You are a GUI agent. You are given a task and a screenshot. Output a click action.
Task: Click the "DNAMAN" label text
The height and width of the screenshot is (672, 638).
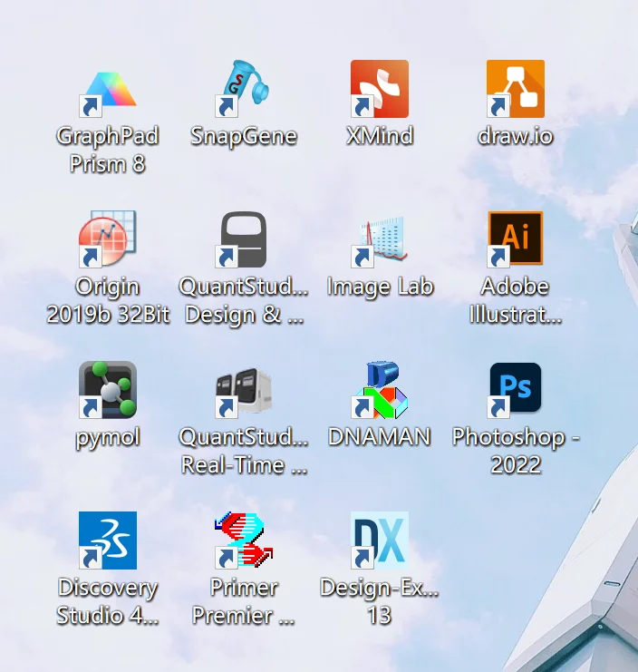380,437
